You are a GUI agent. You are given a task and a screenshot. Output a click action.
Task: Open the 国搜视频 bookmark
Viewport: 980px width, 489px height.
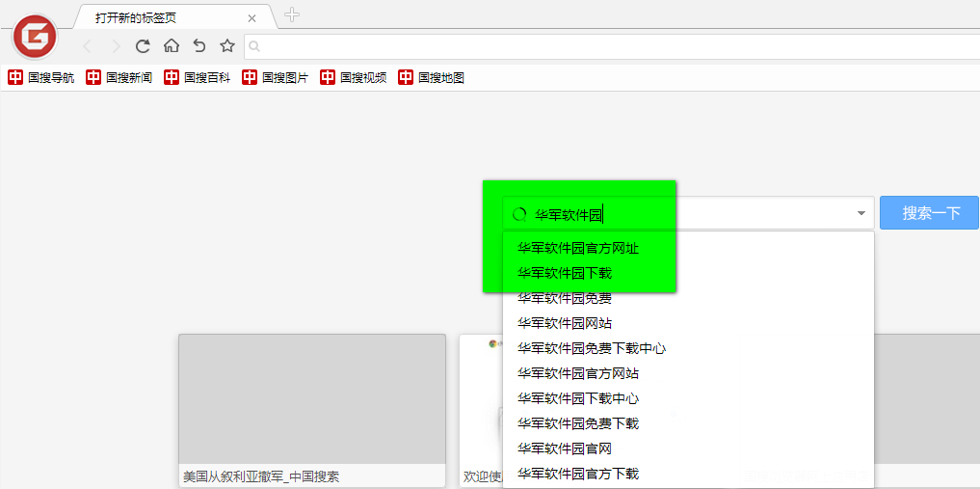[x=354, y=77]
